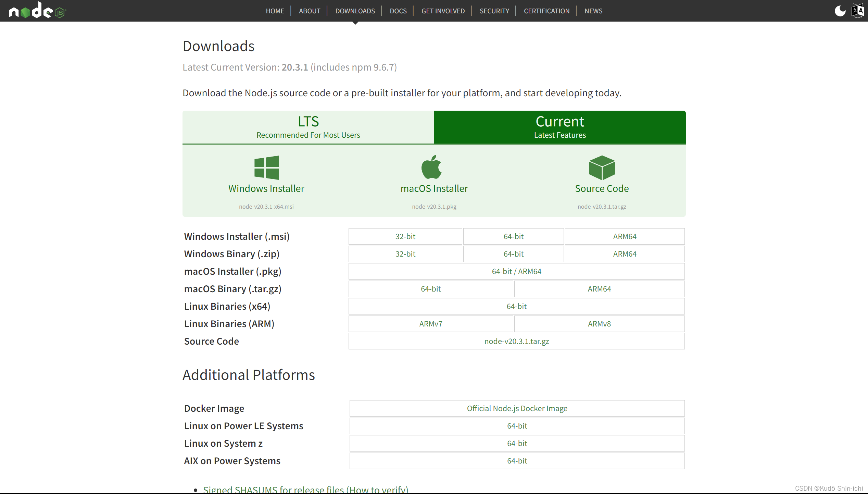Screen dimensions: 868x494
Task: Switch to the LTS tab
Action: click(x=308, y=127)
